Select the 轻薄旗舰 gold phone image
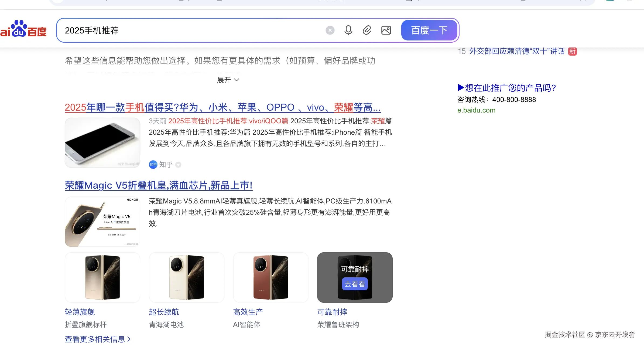644x347 pixels. tap(102, 277)
